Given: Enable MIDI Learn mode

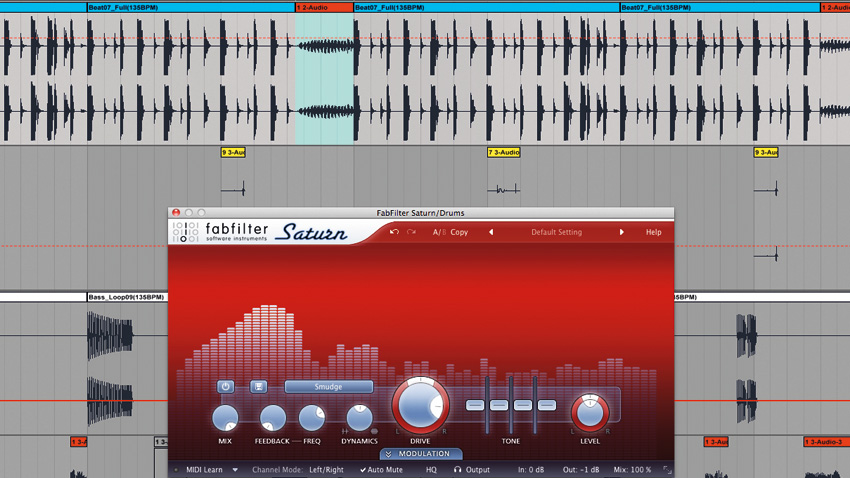Looking at the screenshot, I should (204, 470).
